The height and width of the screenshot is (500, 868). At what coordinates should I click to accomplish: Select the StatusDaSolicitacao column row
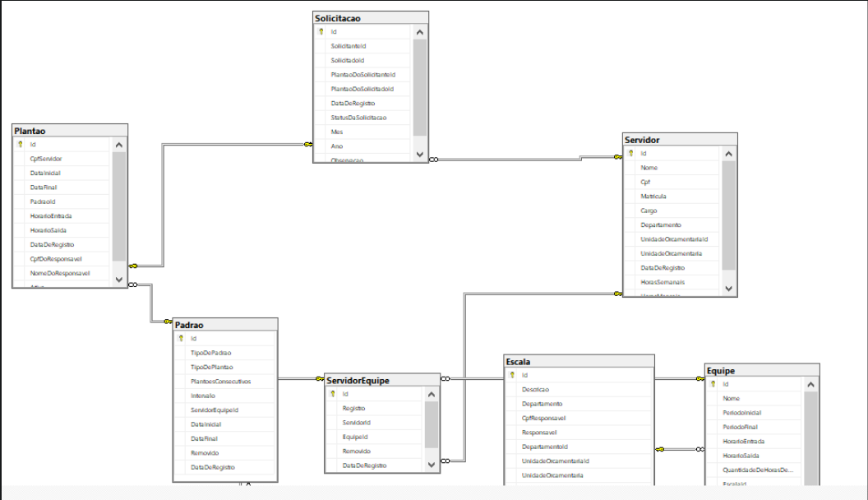363,118
